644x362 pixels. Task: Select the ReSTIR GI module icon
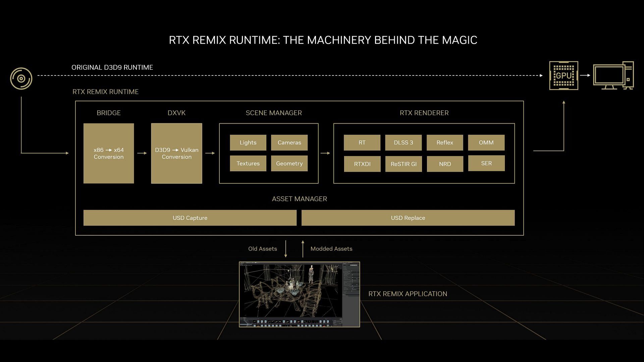404,164
